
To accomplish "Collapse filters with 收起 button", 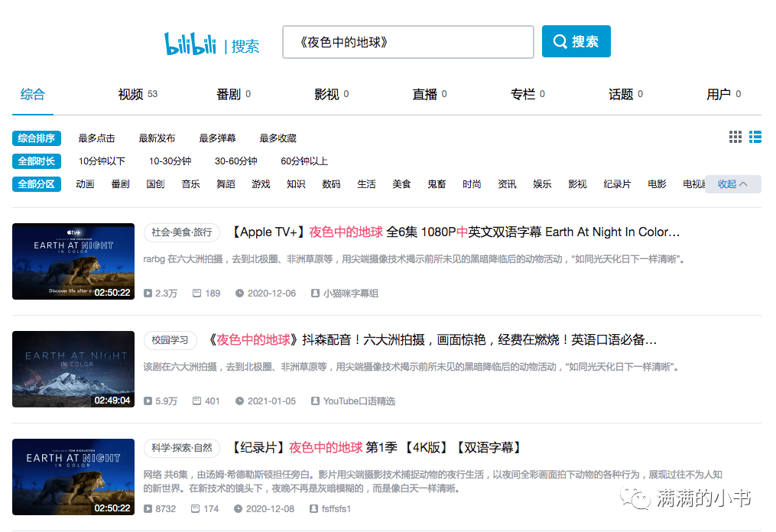I will 733,184.
